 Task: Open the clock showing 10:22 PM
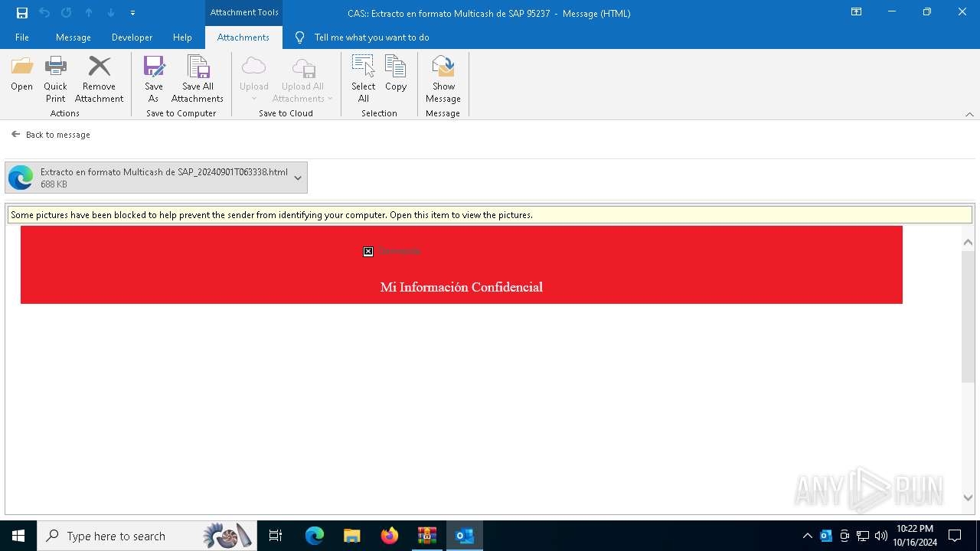pos(915,536)
